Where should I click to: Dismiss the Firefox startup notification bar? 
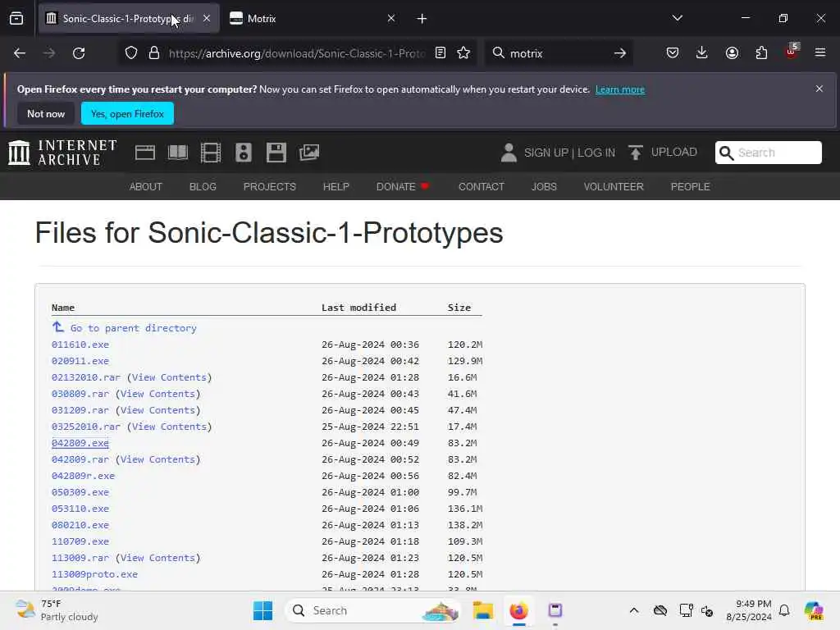tap(819, 89)
